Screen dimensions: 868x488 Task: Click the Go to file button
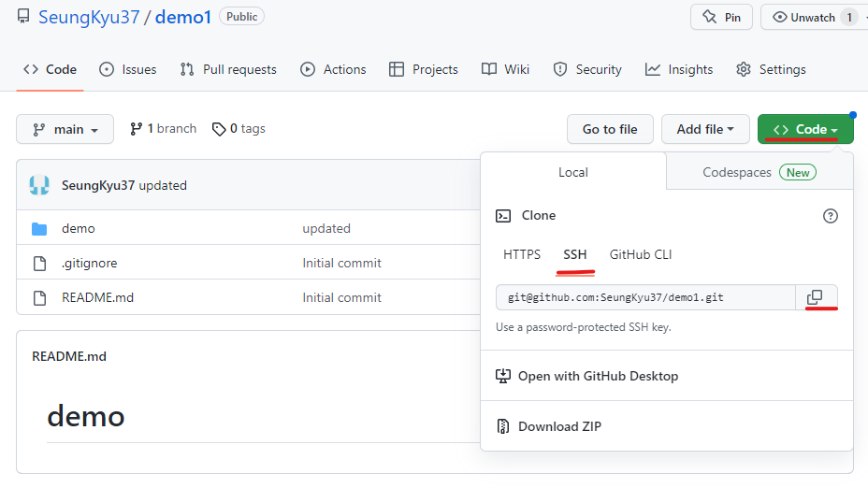click(x=610, y=129)
